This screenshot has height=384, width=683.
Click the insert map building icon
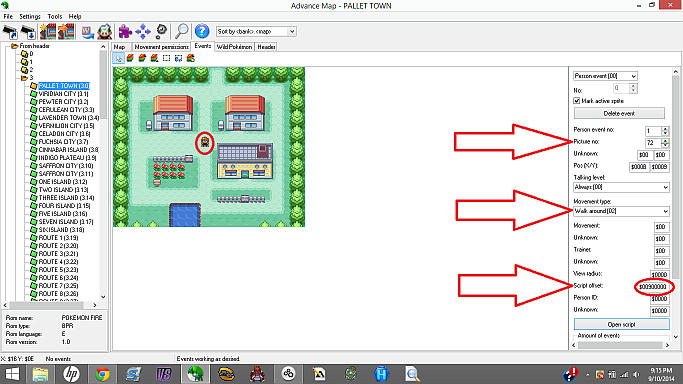(x=66, y=31)
